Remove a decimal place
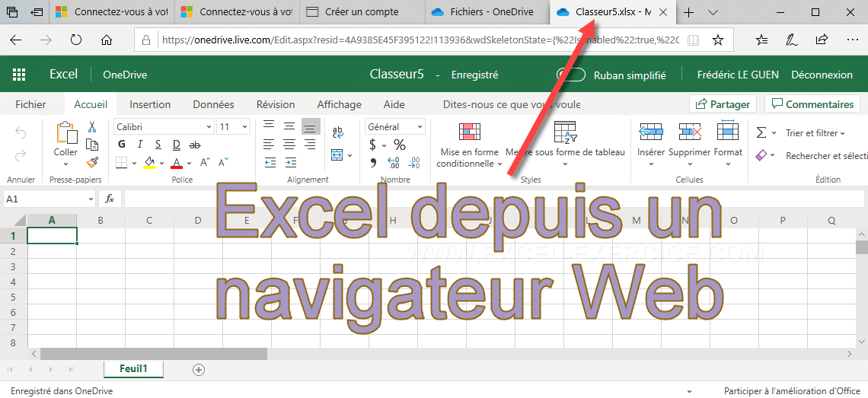This screenshot has height=398, width=868. [413, 163]
